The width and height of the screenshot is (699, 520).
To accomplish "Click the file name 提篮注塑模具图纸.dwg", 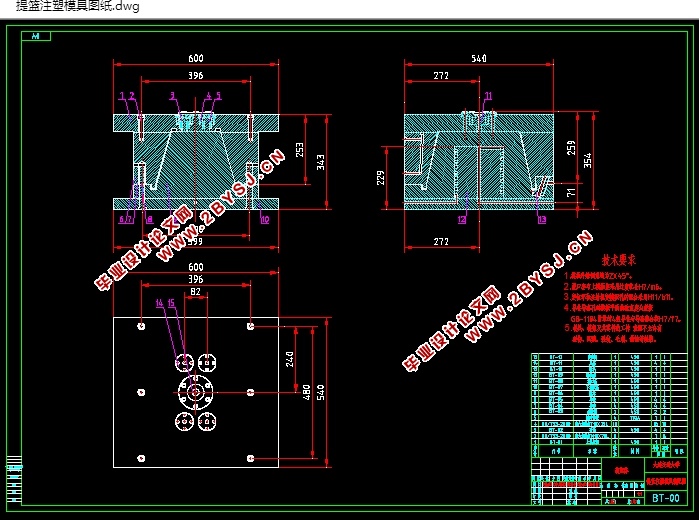I will point(78,6).
